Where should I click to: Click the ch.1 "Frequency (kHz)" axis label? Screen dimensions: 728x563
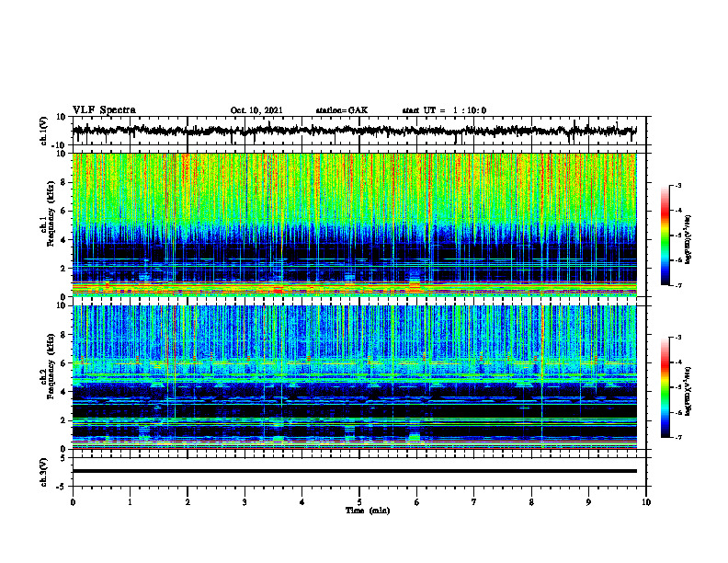coord(51,214)
